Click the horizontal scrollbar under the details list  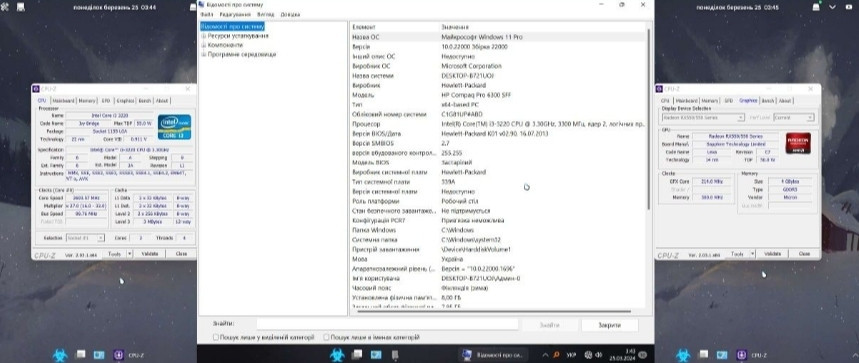click(x=494, y=312)
